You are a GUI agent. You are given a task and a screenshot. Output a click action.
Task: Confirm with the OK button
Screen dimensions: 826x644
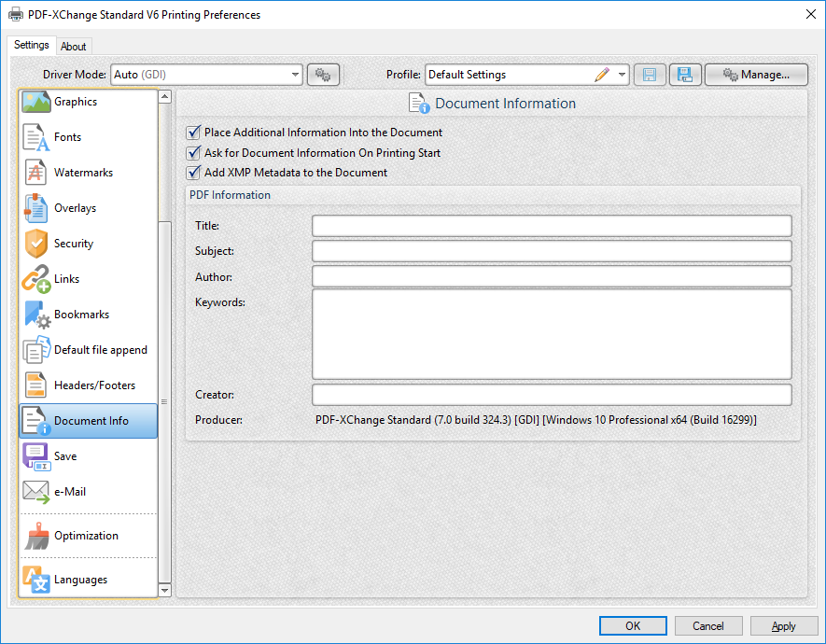tap(633, 626)
